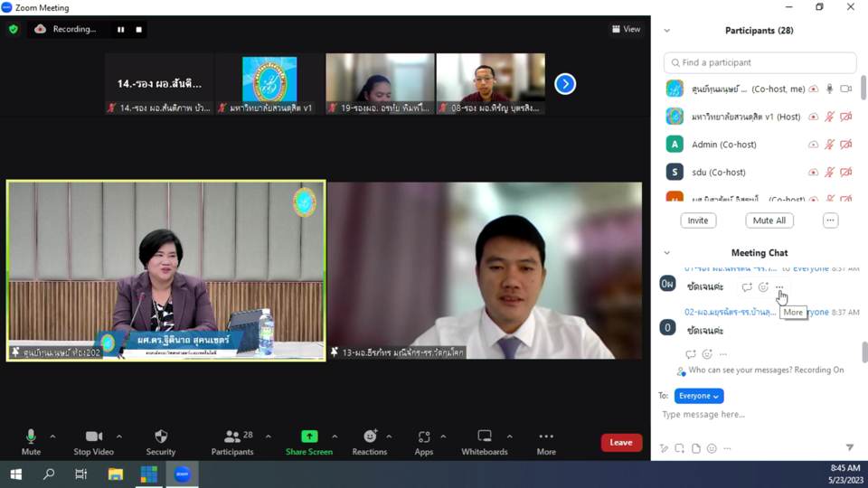Image resolution: width=868 pixels, height=488 pixels.
Task: Click the Find a participant search box
Action: click(x=760, y=62)
